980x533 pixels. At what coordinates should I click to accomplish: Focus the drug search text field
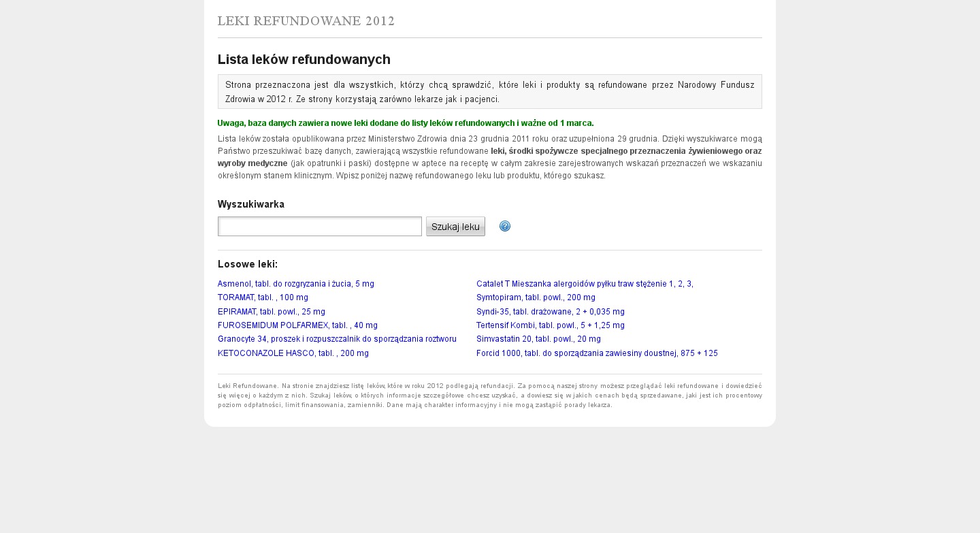coord(320,227)
